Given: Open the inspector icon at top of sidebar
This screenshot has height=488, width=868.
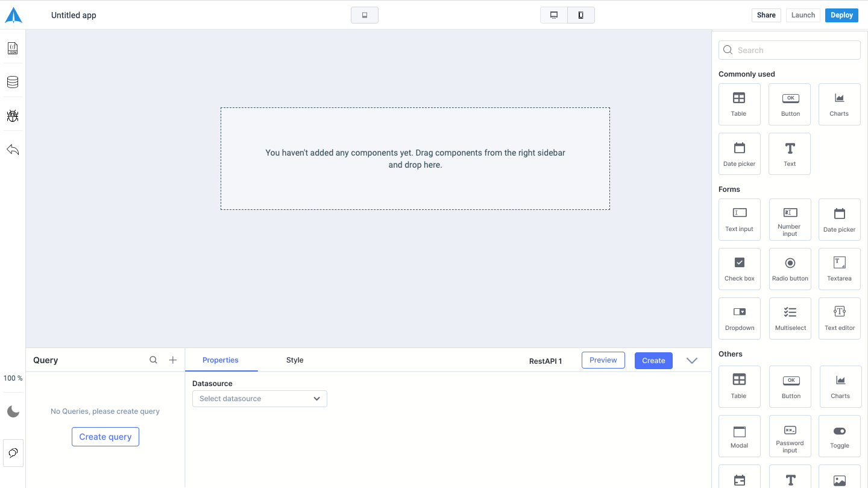Looking at the screenshot, I should [x=12, y=48].
